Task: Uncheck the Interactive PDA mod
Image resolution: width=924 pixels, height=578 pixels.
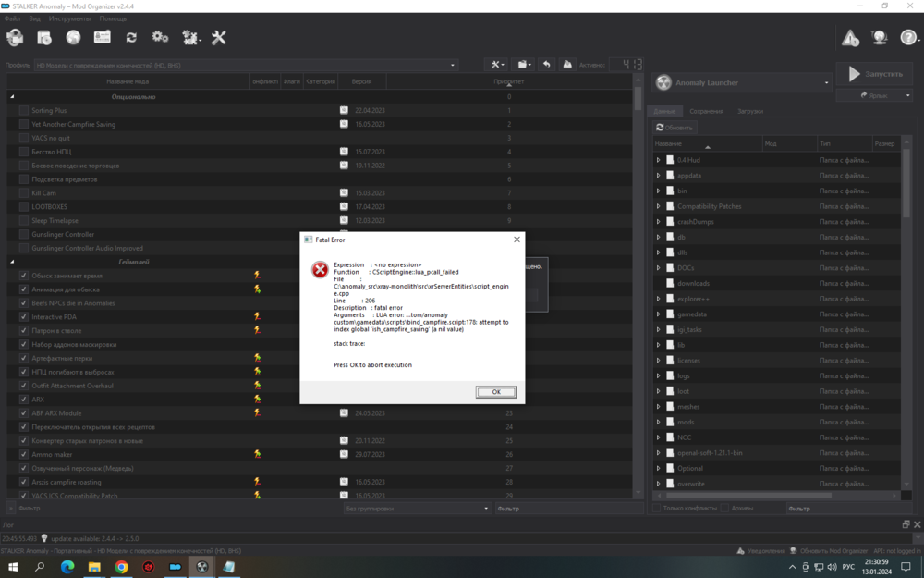Action: click(24, 316)
